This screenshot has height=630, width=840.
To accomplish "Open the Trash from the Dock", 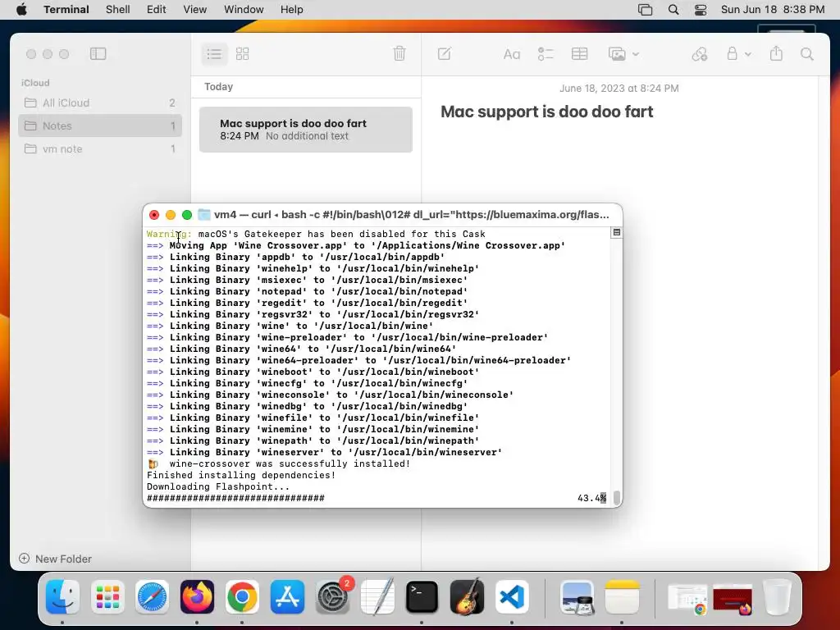I will 777,597.
